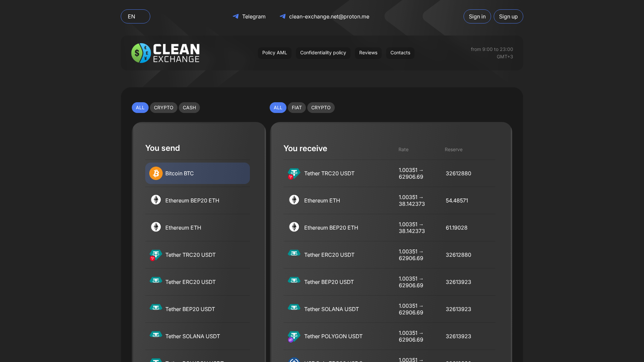Click Ethereum BEP20 ETH icon in send list
Image resolution: width=644 pixels, height=362 pixels.
156,200
